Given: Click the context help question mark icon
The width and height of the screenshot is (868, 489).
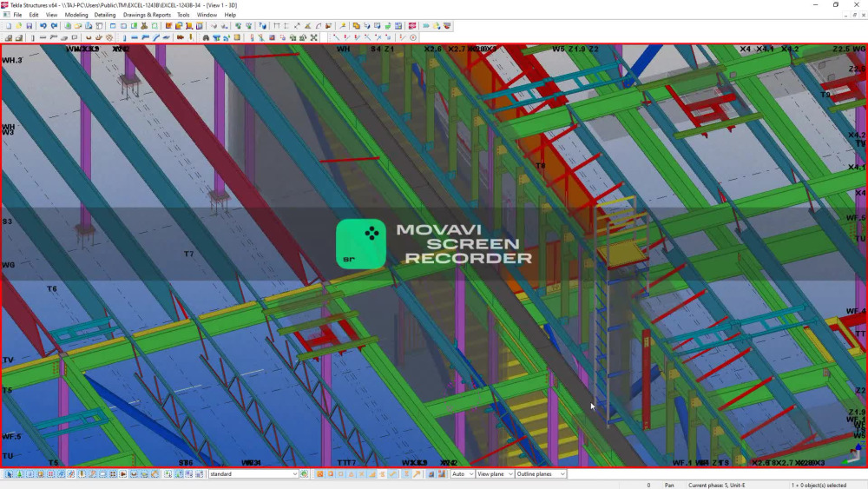Looking at the screenshot, I should coord(262,26).
